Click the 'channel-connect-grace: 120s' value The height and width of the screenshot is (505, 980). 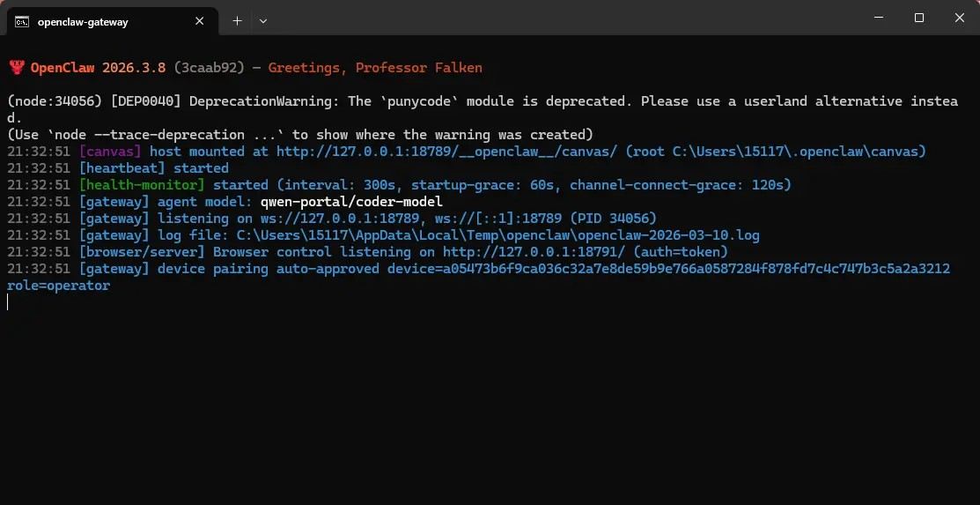(x=677, y=185)
